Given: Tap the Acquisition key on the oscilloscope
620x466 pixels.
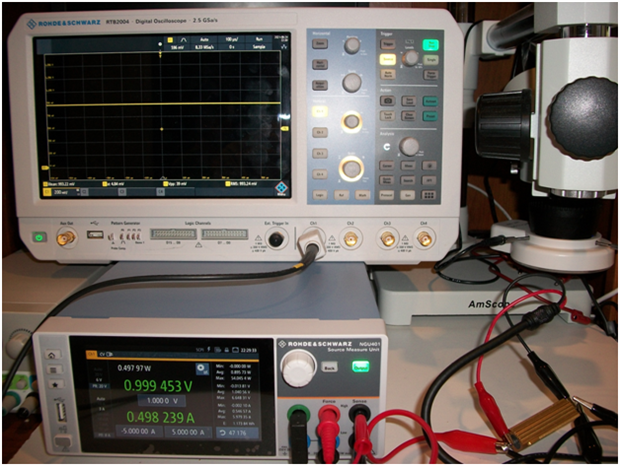Looking at the screenshot, I should [x=320, y=85].
